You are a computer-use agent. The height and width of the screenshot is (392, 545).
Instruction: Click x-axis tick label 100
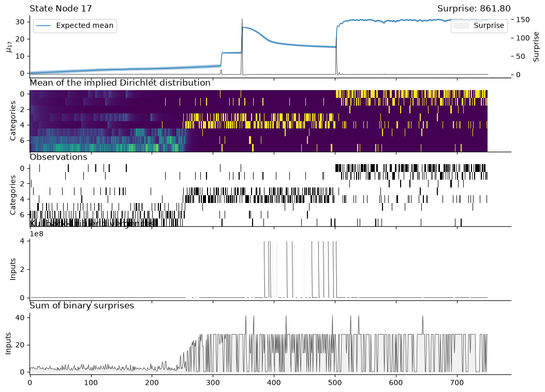pos(91,383)
